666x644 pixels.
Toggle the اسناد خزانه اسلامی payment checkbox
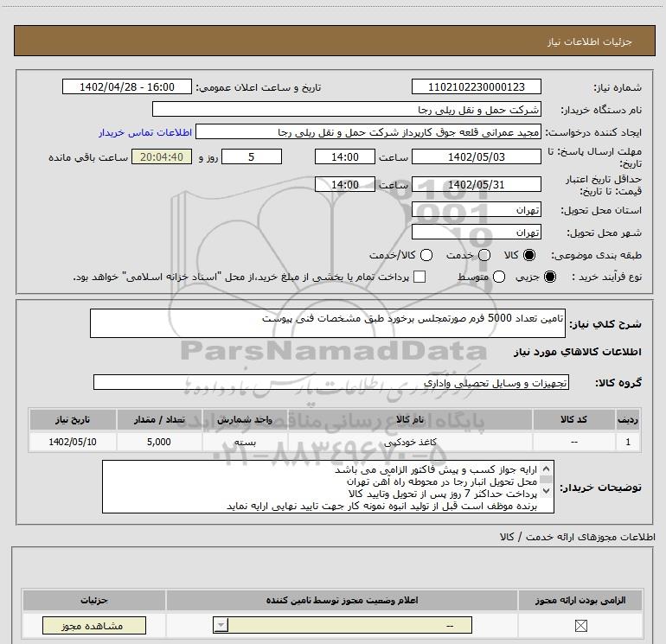coord(419,277)
